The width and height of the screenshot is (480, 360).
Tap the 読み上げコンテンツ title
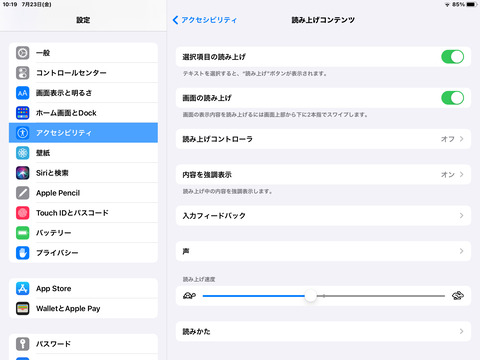323,20
